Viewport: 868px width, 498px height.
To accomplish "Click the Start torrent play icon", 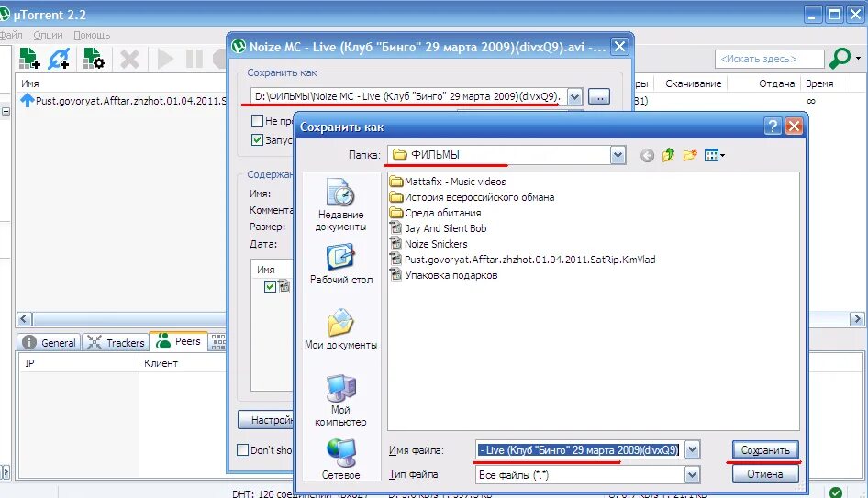I will coord(164,59).
